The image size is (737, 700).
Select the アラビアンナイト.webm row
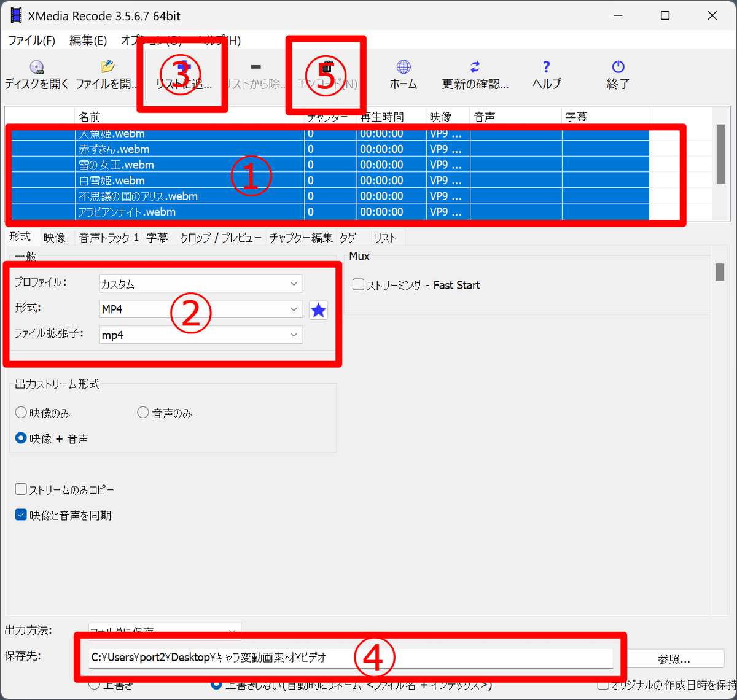click(330, 212)
